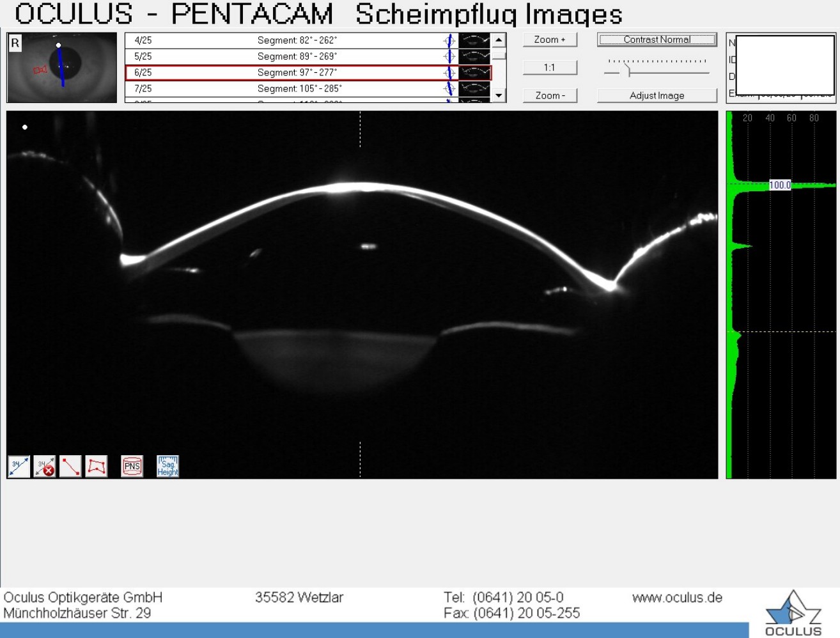Click the 1:1 zoom button
The width and height of the screenshot is (840, 638).
tap(550, 67)
